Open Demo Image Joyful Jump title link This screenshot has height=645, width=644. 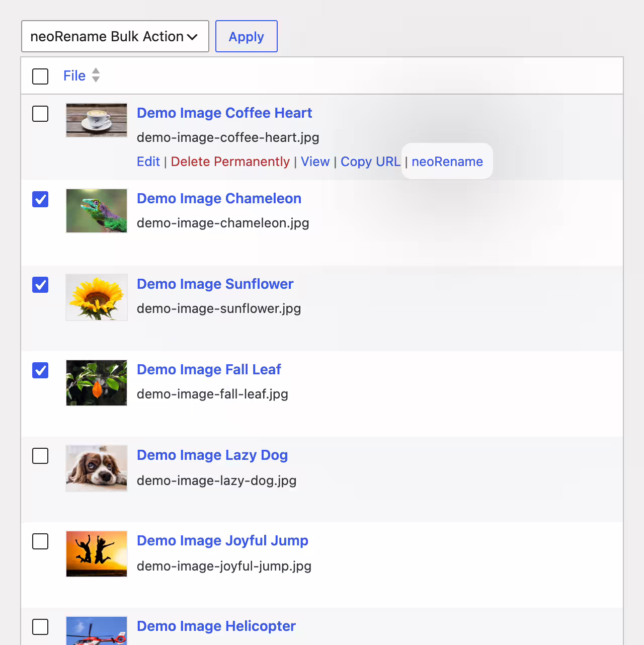[x=222, y=540]
